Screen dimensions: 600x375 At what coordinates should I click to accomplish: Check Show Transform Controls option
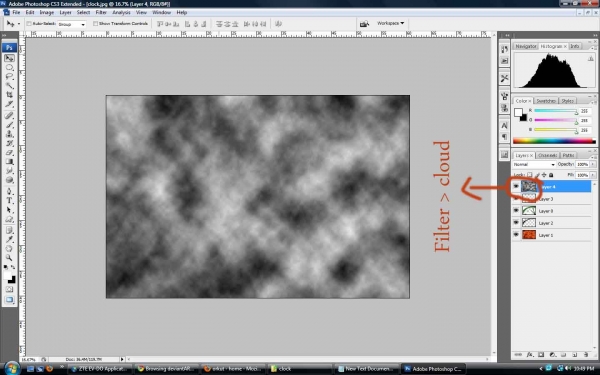coord(95,24)
